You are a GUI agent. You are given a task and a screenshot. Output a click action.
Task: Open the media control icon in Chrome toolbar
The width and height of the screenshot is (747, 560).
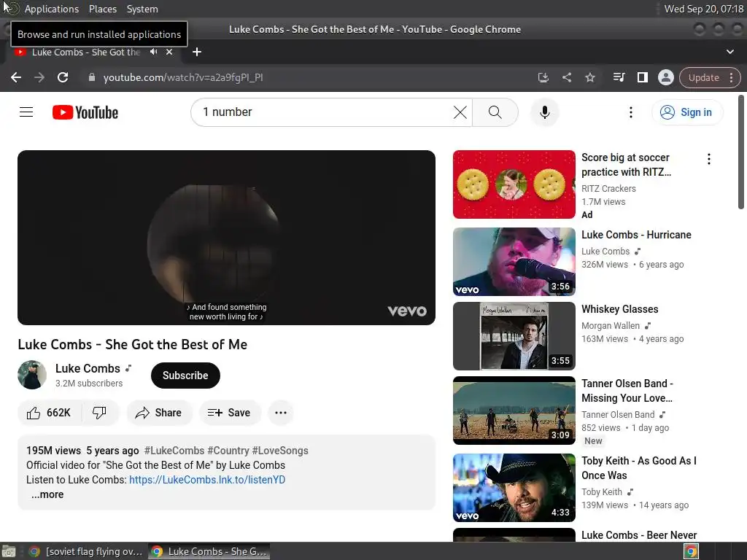[619, 77]
